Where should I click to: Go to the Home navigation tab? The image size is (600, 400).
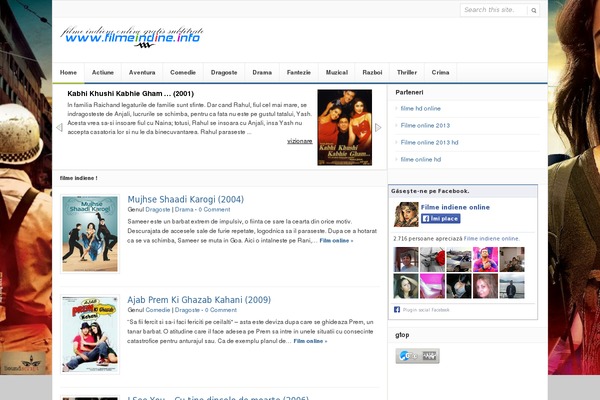tap(68, 73)
